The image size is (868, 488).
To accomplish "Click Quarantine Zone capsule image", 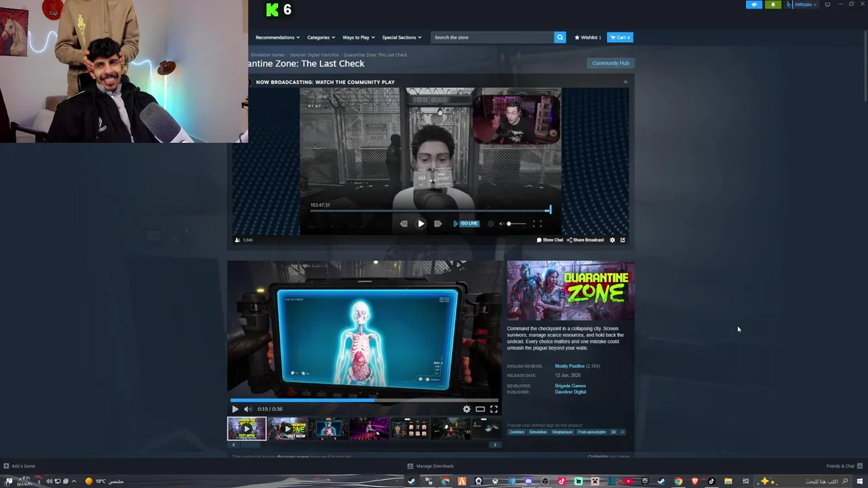I will click(x=570, y=290).
